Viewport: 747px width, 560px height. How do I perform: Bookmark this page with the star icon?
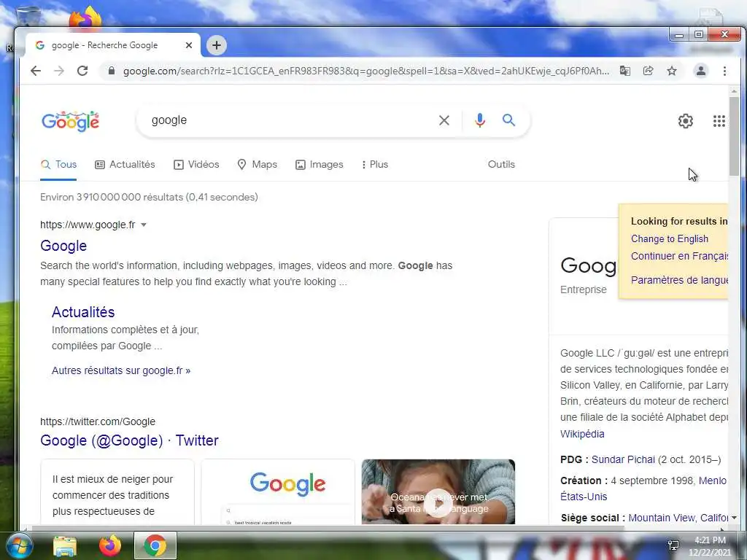point(672,71)
